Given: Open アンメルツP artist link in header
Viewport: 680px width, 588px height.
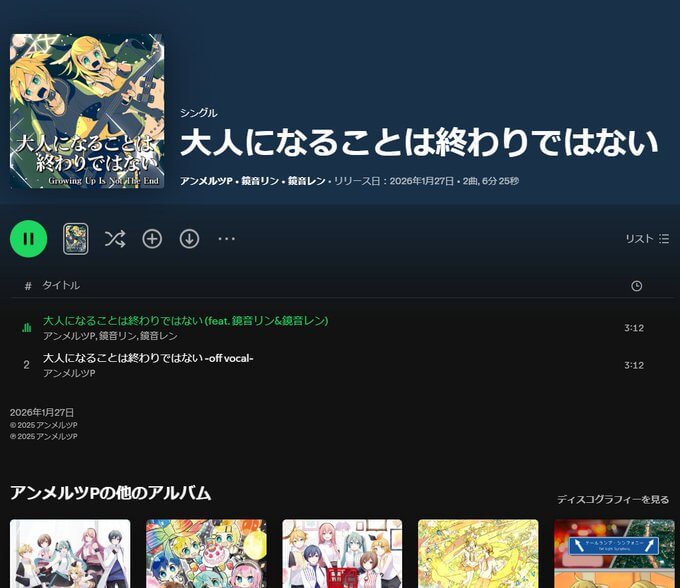Looking at the screenshot, I should pos(207,182).
